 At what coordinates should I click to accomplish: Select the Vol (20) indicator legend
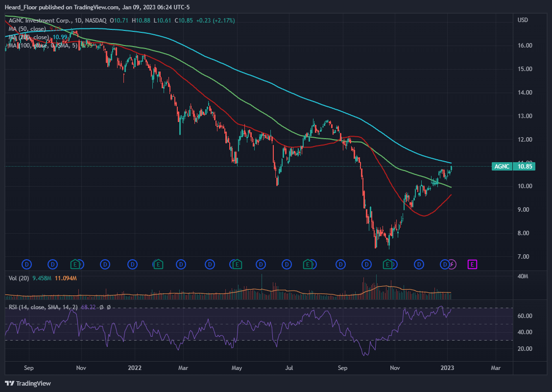click(19, 278)
